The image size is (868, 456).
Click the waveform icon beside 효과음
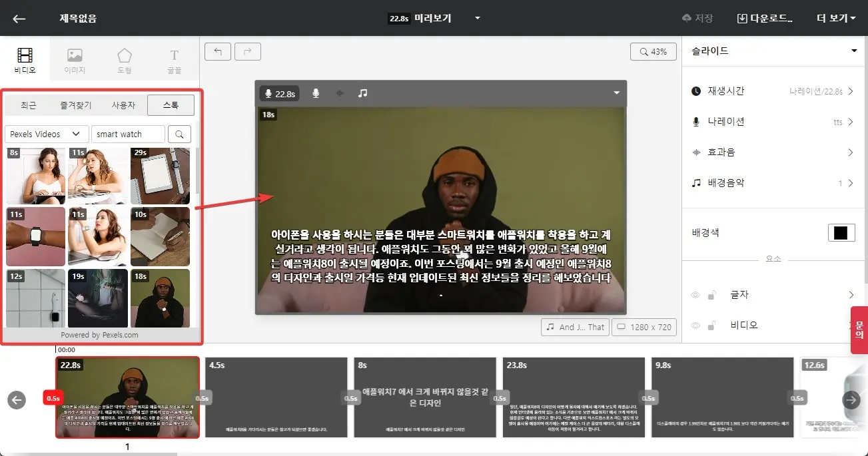click(696, 152)
